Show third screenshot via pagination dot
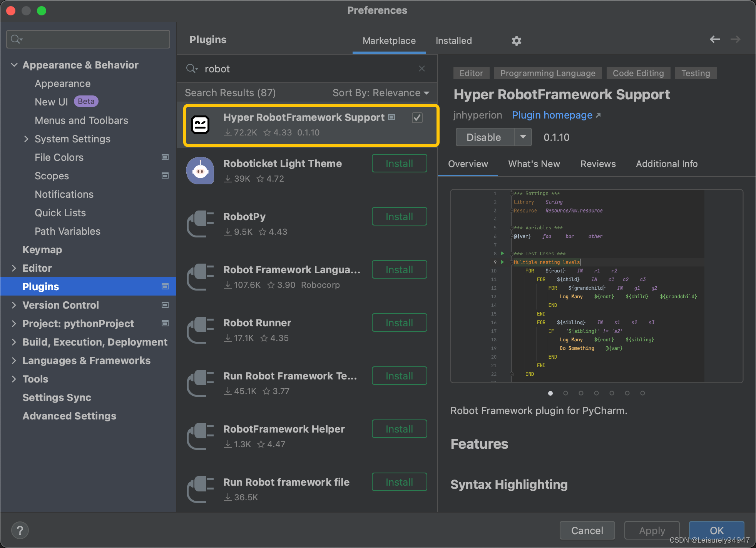The width and height of the screenshot is (756, 548). pyautogui.click(x=581, y=393)
